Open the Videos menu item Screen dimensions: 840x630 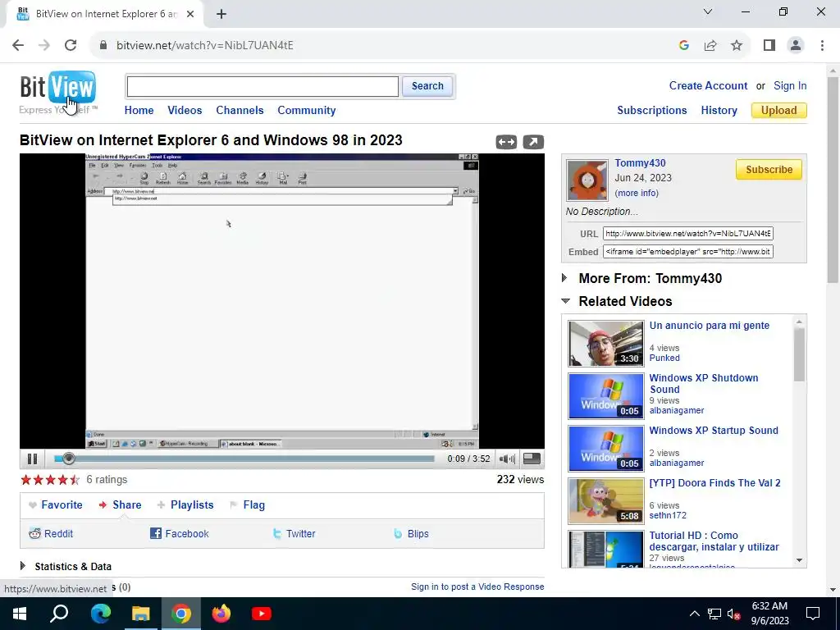point(185,111)
